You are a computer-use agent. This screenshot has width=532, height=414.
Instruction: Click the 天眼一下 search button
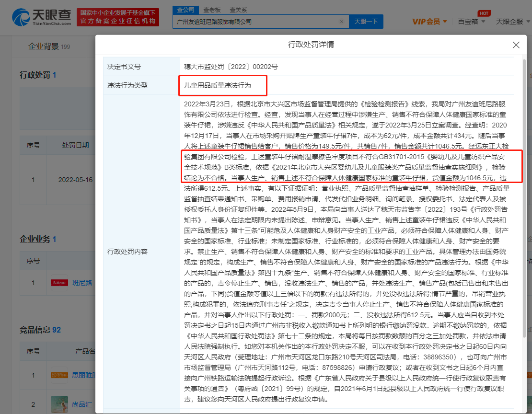click(x=366, y=22)
